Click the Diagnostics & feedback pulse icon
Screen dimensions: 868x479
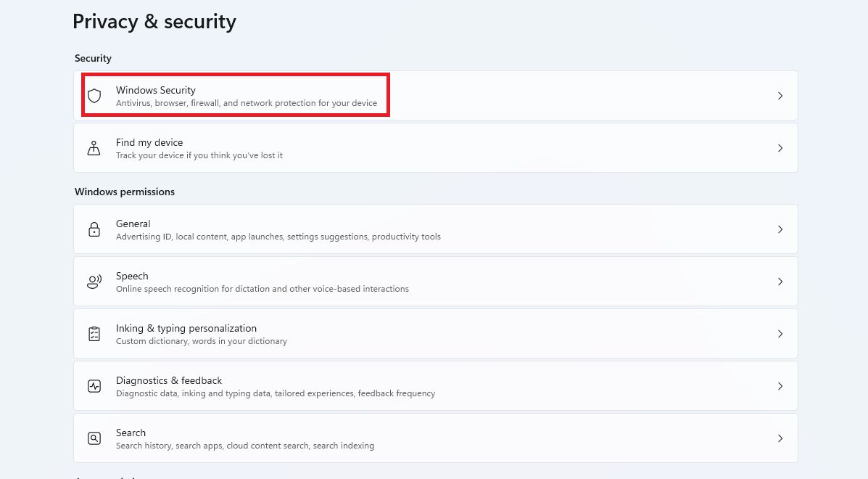point(94,386)
